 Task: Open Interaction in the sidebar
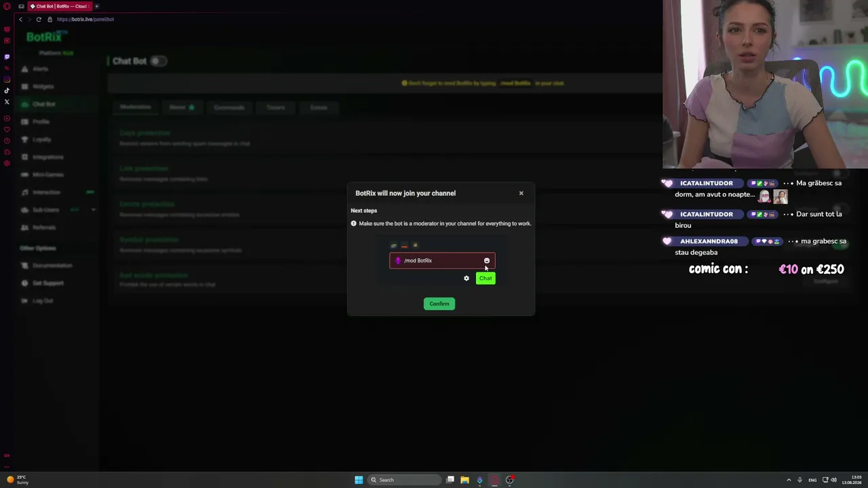46,192
